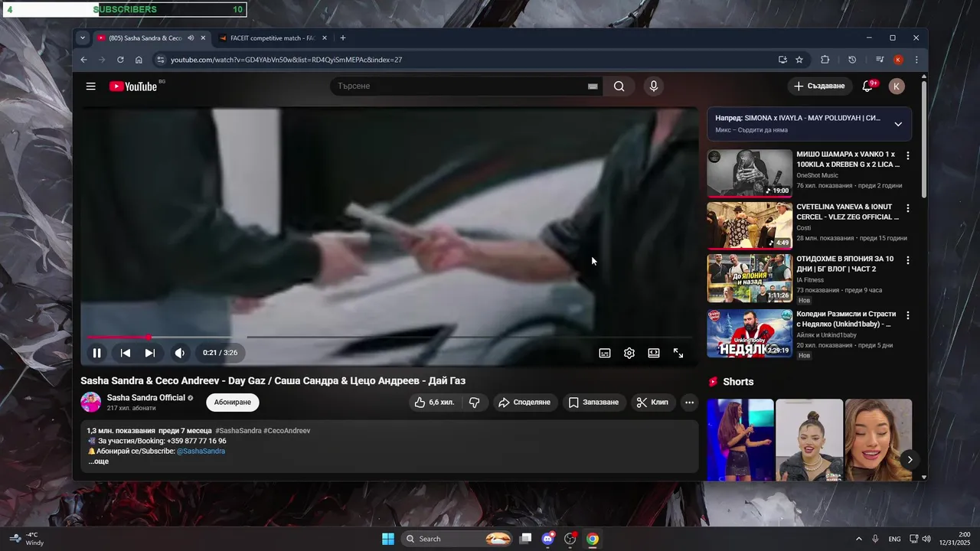Dislike the video
980x551 pixels.
(475, 403)
